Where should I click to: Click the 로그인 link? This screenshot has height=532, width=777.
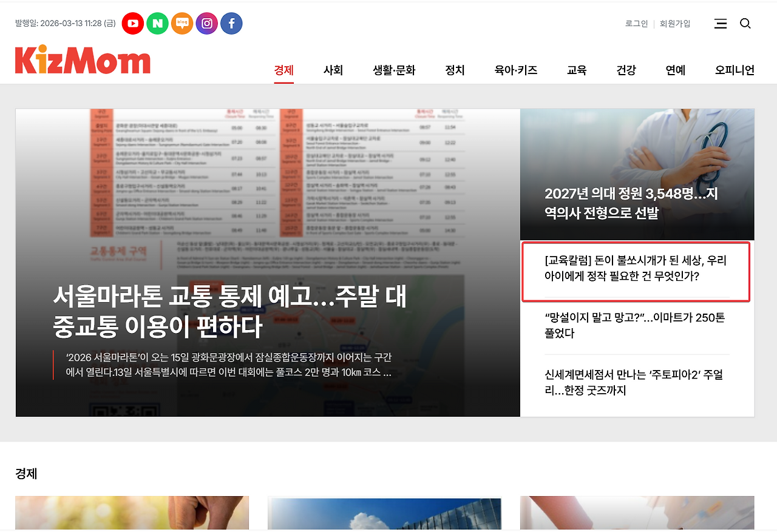(x=637, y=24)
